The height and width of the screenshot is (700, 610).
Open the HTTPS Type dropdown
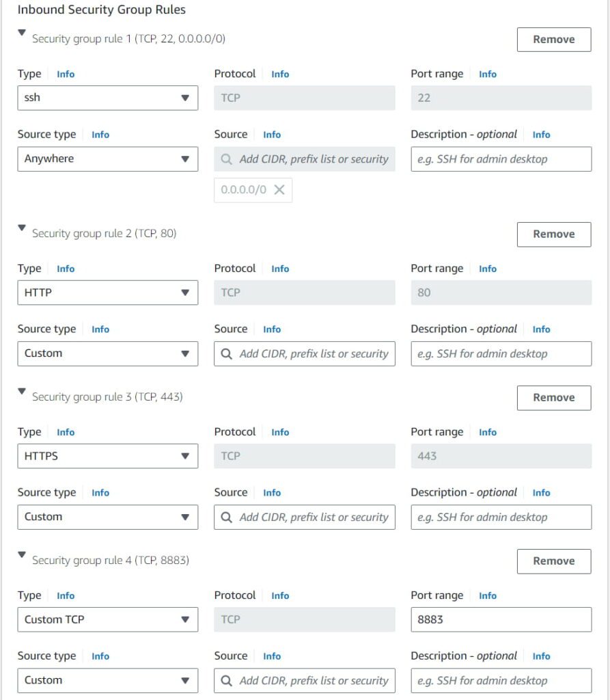(107, 456)
